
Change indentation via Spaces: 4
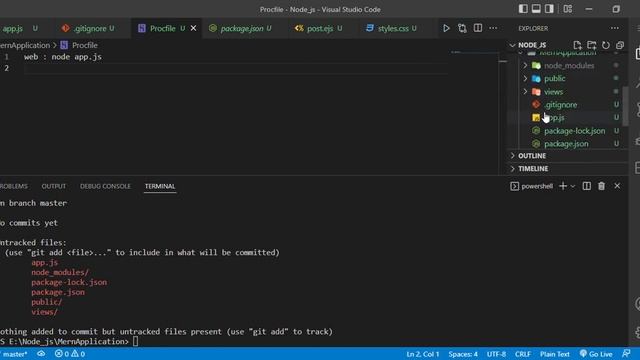[463, 354]
